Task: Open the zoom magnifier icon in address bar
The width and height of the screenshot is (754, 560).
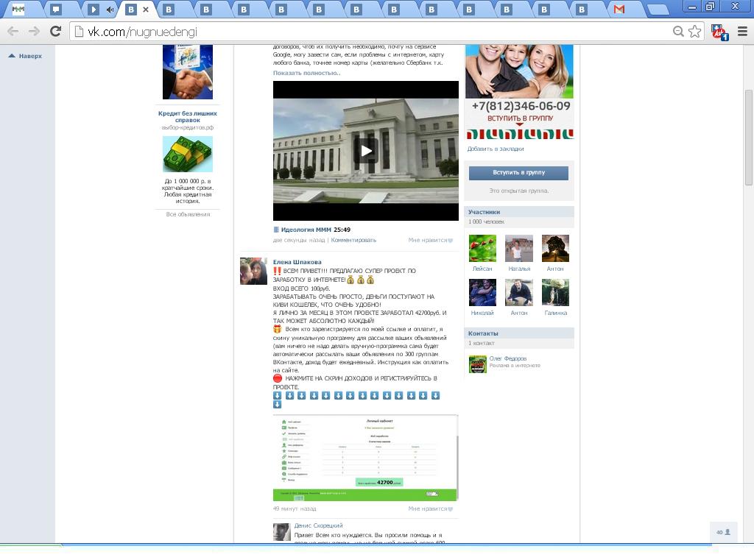Action: pyautogui.click(x=678, y=32)
